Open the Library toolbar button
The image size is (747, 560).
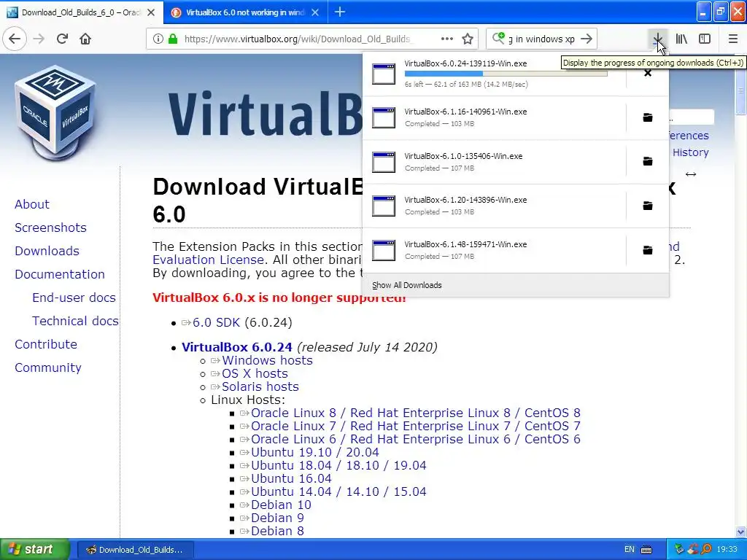[681, 39]
